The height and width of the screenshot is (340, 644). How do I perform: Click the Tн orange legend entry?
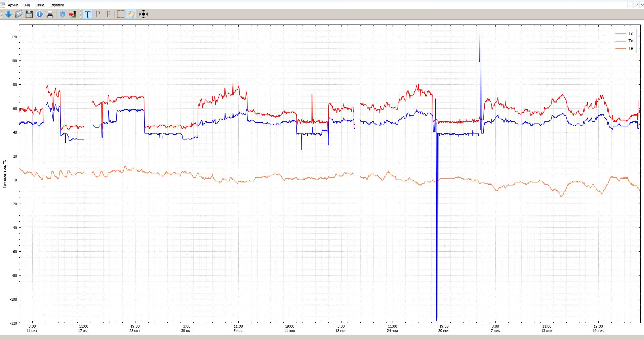pos(624,48)
